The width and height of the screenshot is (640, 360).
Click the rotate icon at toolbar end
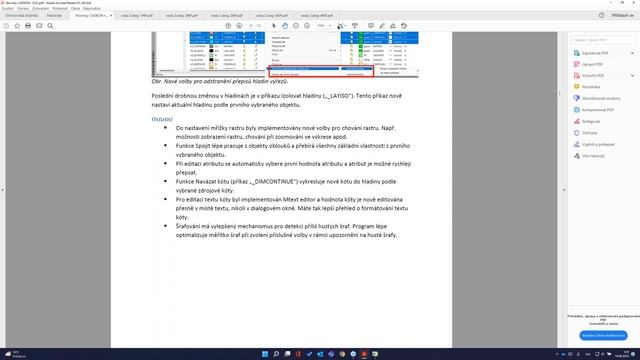[x=404, y=26]
